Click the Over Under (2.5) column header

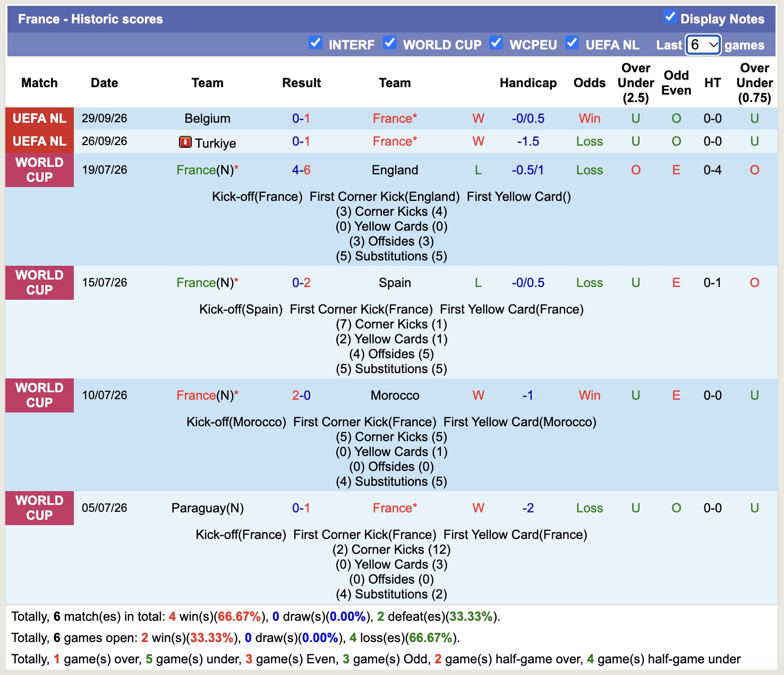tap(636, 83)
